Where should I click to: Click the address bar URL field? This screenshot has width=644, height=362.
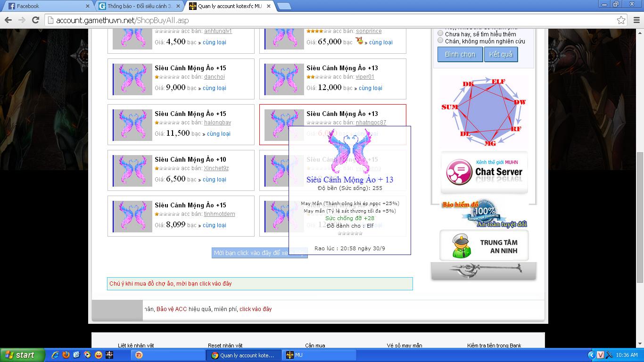coord(330,20)
